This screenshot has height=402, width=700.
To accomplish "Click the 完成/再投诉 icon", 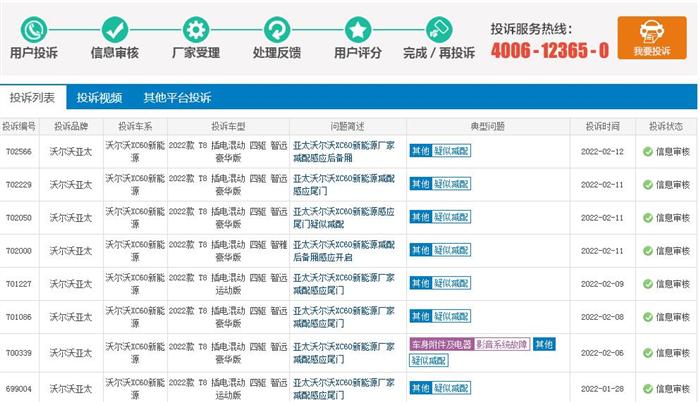I will [x=438, y=27].
